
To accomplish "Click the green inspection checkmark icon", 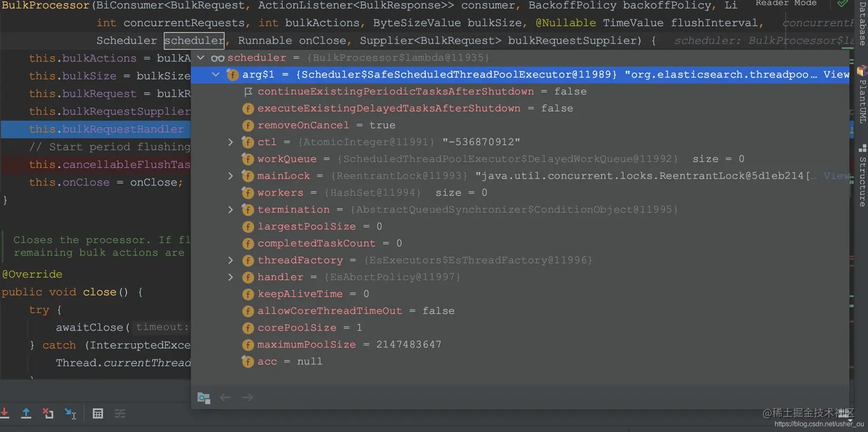I will pos(842,3).
